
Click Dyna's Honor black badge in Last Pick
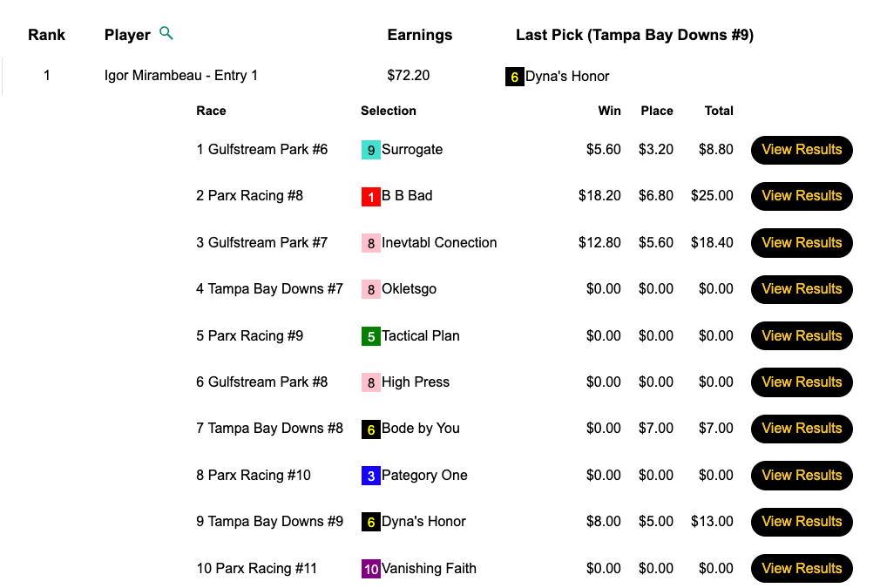[514, 77]
